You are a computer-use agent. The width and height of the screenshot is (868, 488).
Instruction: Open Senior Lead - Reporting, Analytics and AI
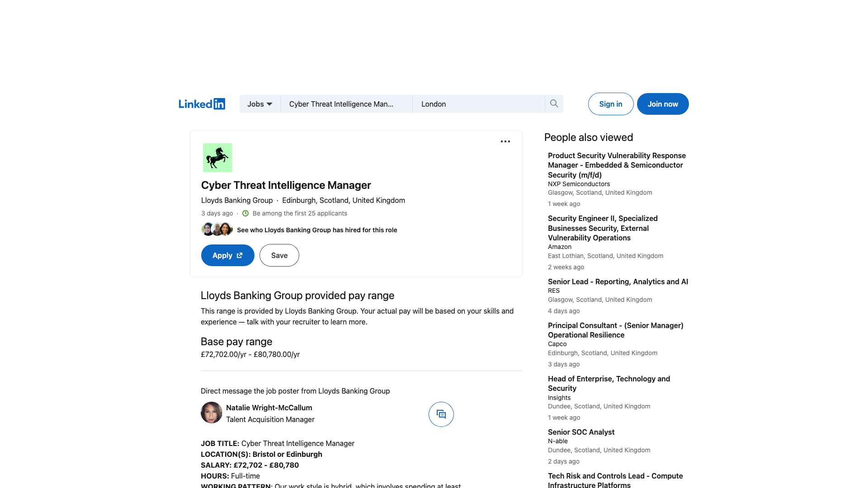618,282
